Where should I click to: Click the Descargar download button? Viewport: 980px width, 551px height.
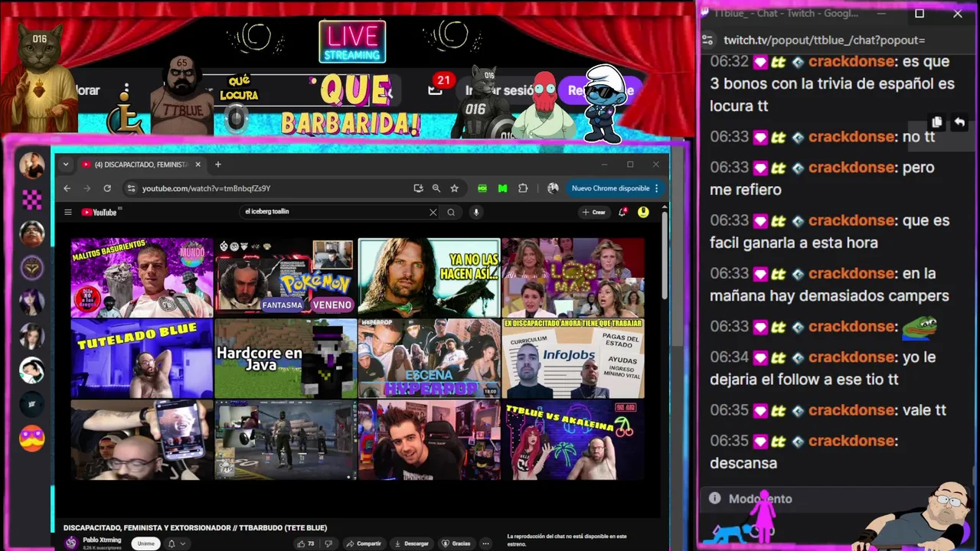pos(410,543)
